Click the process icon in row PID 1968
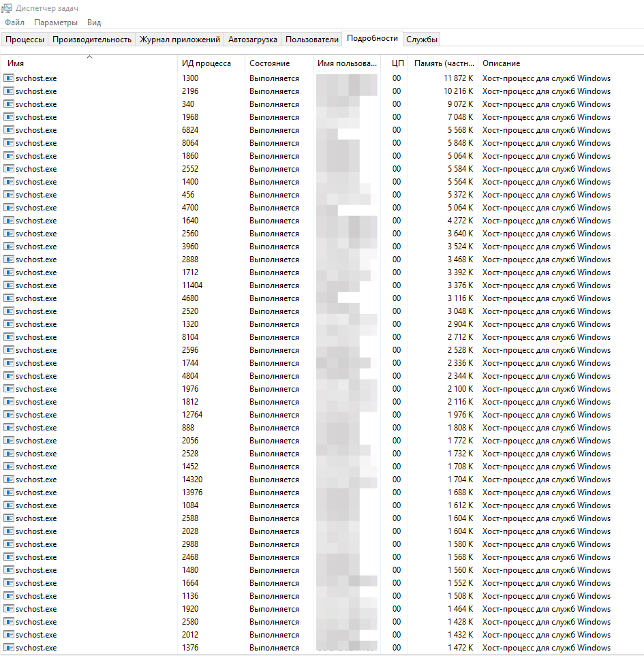The height and width of the screenshot is (658, 644). [x=9, y=117]
